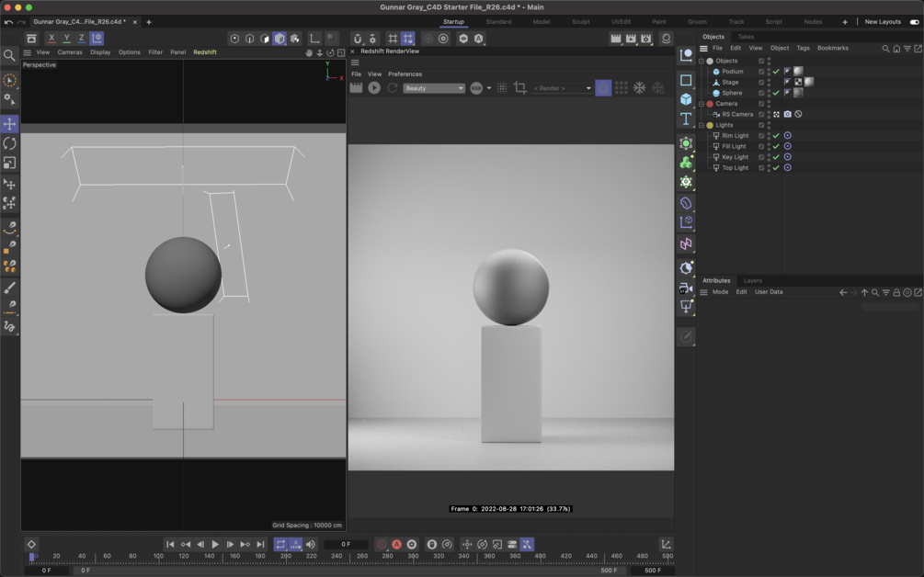Screen dimensions: 924x577
Task: Add a Cube primitive object
Action: coord(686,99)
